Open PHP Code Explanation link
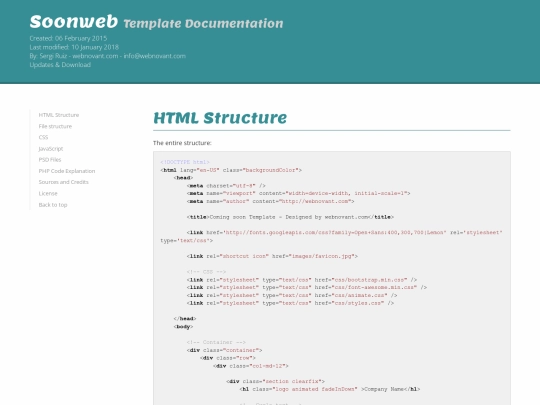Screen dimensions: 540x405 [x=67, y=171]
